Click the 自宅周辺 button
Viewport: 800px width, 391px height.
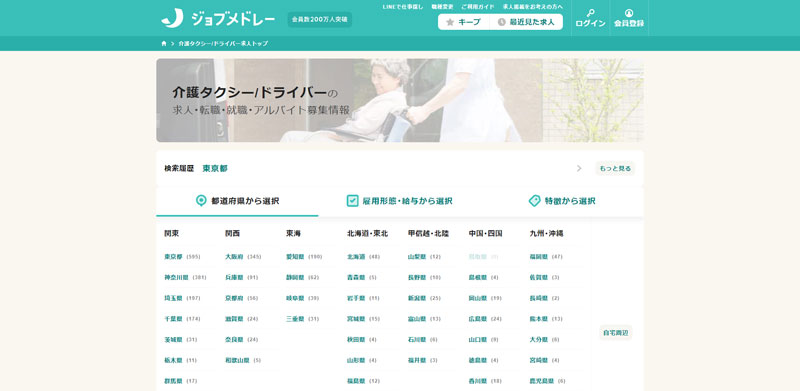[x=615, y=333]
